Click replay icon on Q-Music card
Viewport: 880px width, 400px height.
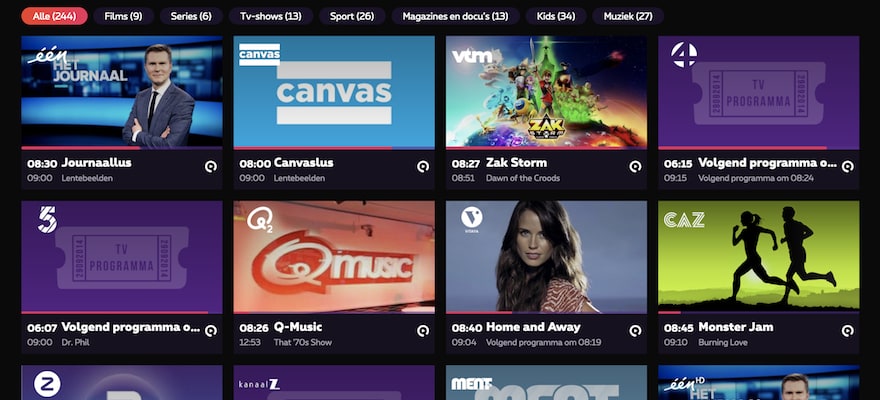click(423, 331)
